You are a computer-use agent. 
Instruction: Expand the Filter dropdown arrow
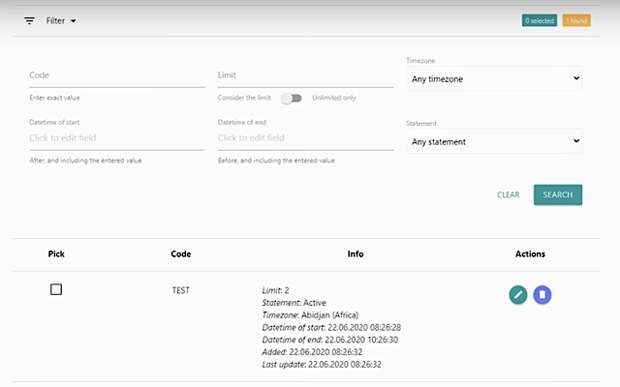click(x=73, y=21)
